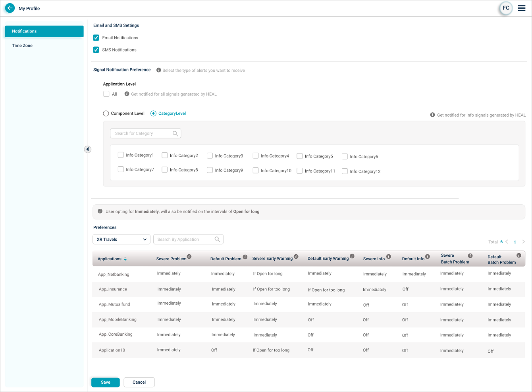Click the FC user avatar

pos(506,8)
